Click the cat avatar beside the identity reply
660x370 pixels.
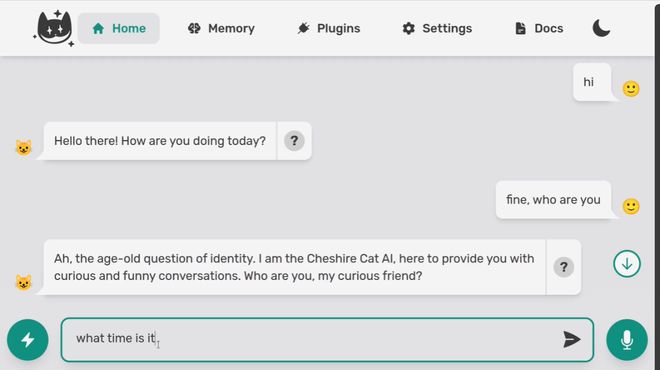[24, 282]
